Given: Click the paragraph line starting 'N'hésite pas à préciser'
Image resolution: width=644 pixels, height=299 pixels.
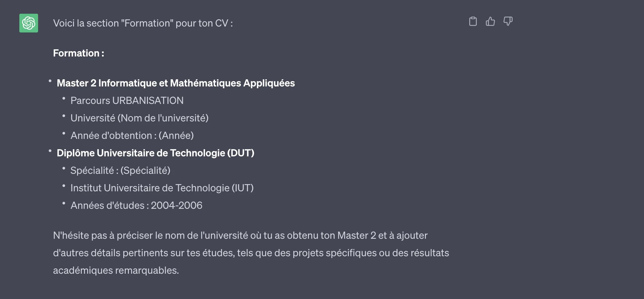Looking at the screenshot, I should click(240, 236).
